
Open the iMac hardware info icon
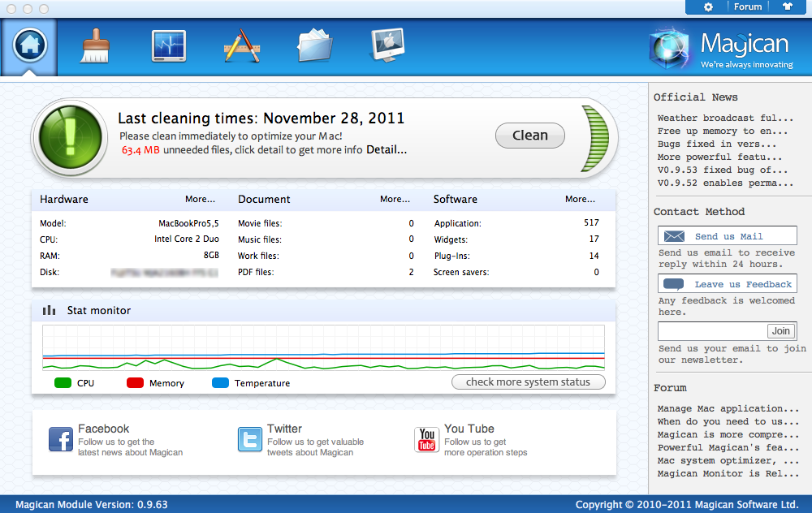[388, 45]
